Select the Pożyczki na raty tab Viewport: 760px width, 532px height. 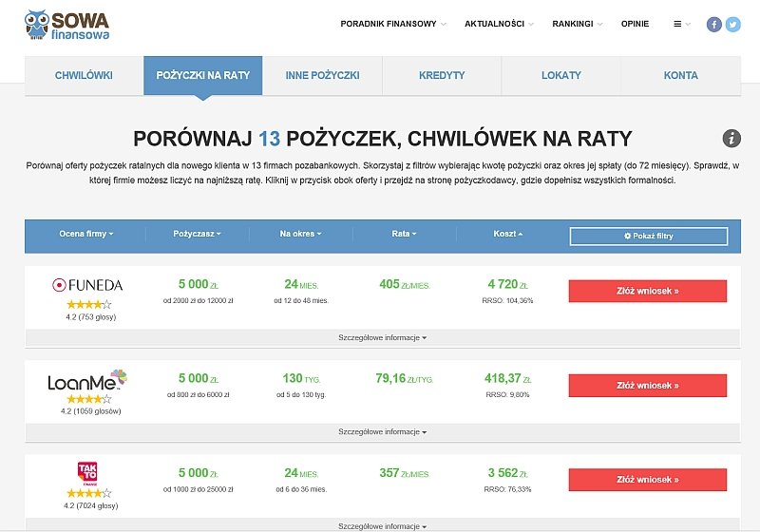[x=203, y=76]
